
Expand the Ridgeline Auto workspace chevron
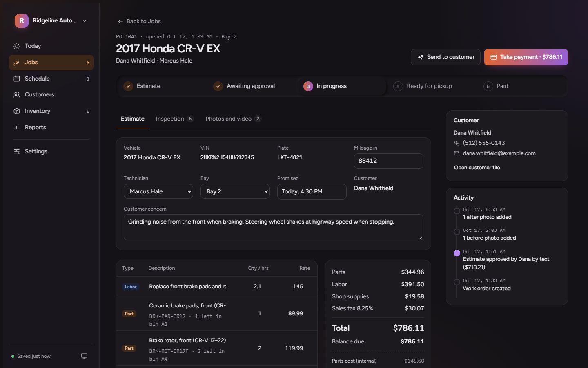point(85,21)
